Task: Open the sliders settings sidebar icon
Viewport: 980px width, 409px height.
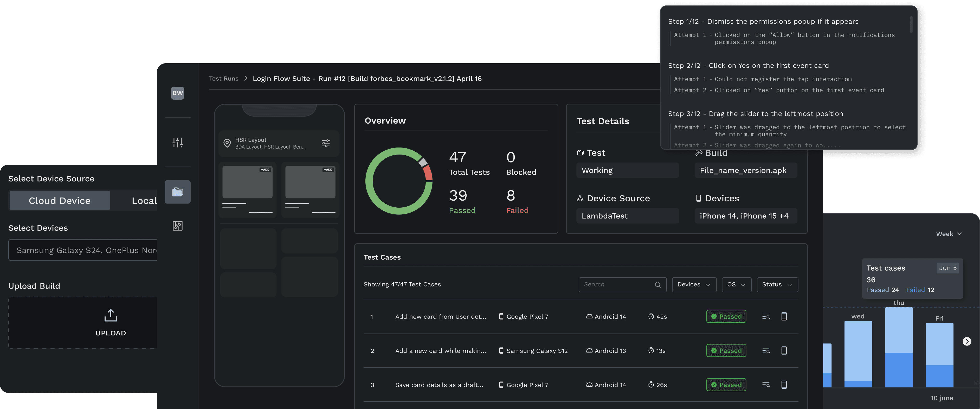Action: pos(178,142)
